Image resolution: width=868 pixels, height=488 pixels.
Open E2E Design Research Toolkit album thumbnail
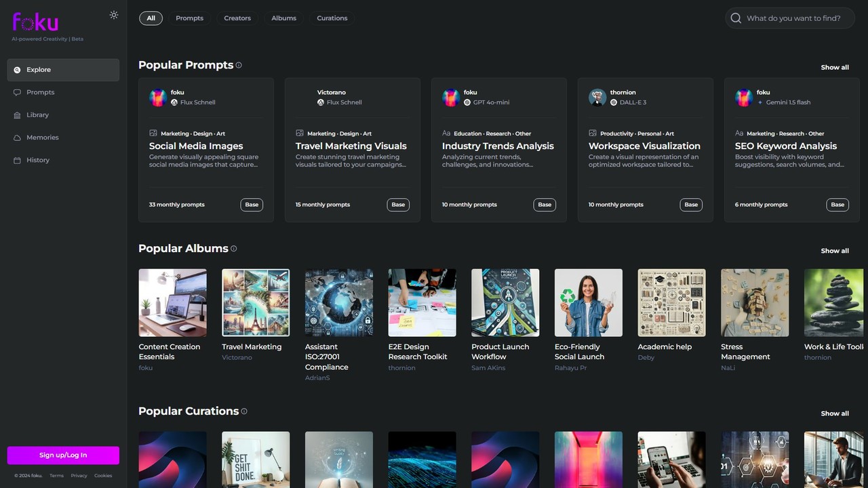[x=422, y=303]
